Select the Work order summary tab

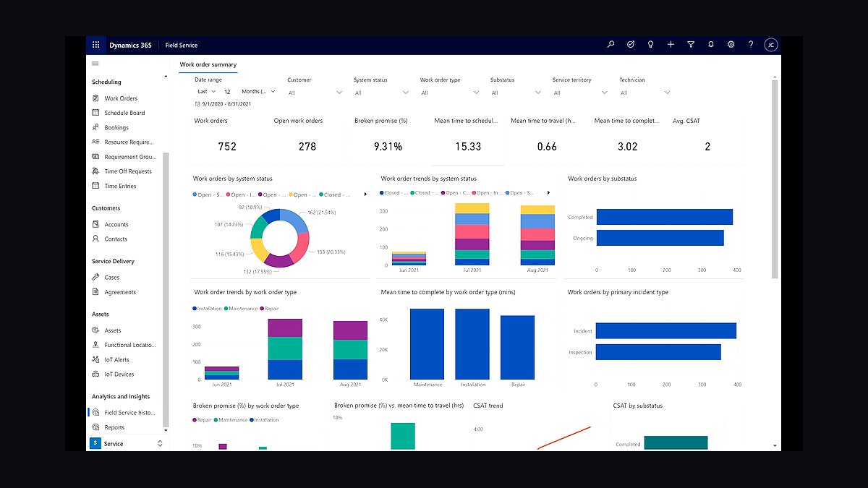pos(208,64)
